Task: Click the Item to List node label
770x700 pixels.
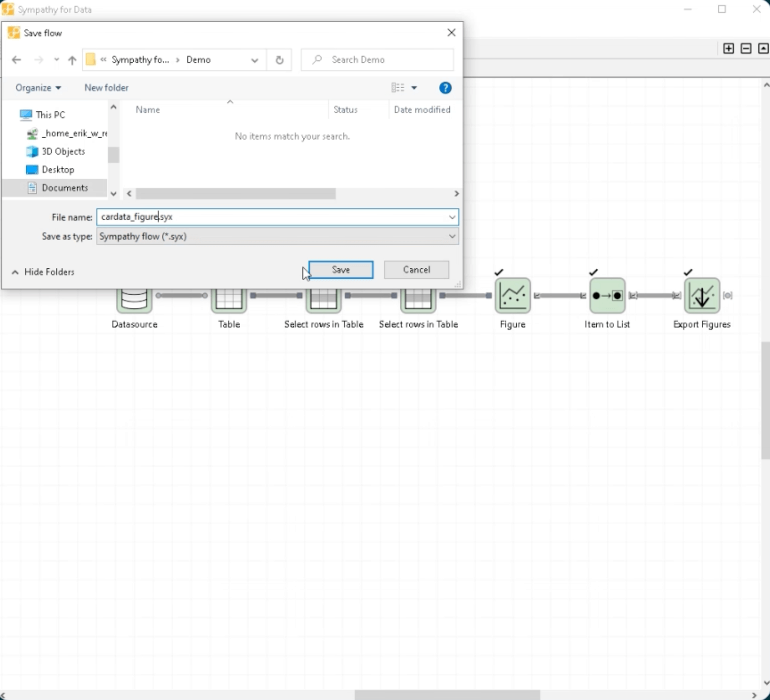Action: pyautogui.click(x=607, y=324)
